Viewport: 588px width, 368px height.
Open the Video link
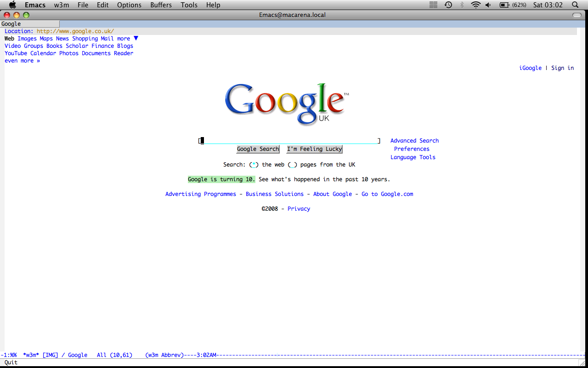(x=13, y=46)
